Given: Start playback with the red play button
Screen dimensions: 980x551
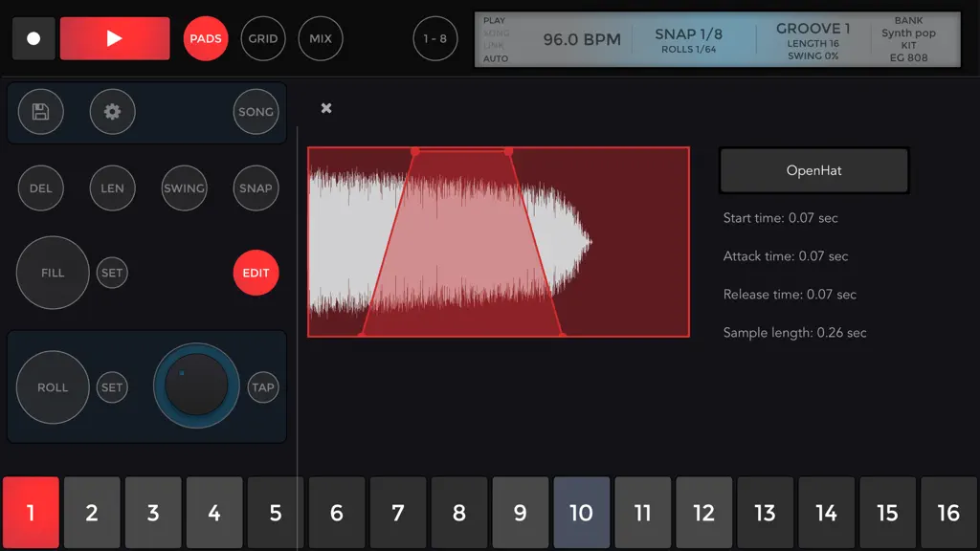Looking at the screenshot, I should [x=115, y=38].
